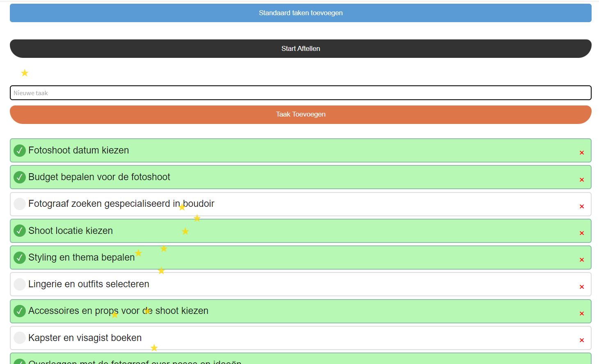Click the Standaard taken toevoegen button
Viewport: 599px width, 364px height.
point(300,13)
